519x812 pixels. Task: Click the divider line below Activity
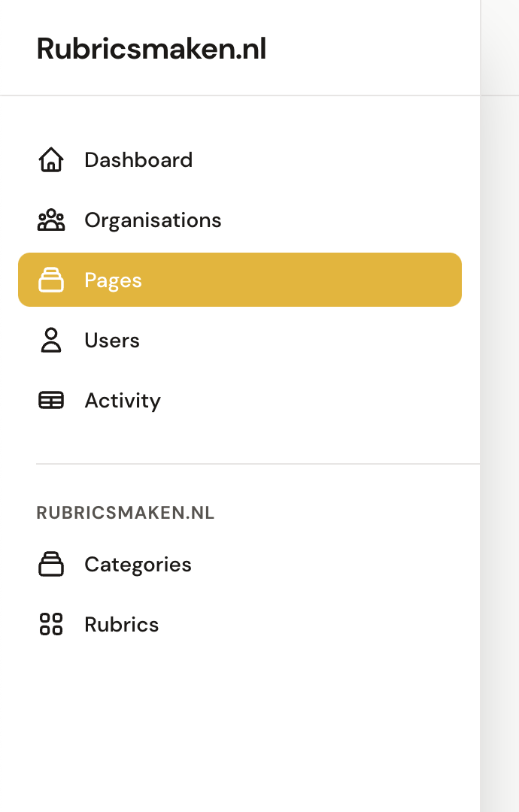tap(258, 464)
